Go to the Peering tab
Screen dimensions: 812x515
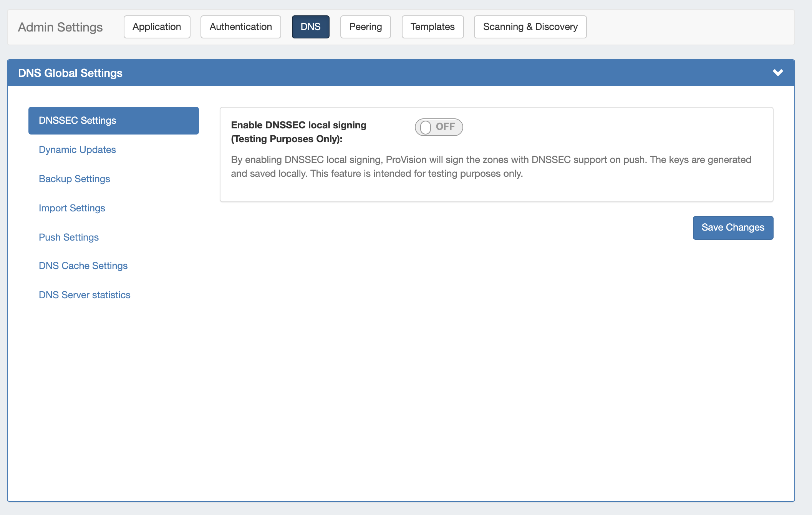point(365,27)
